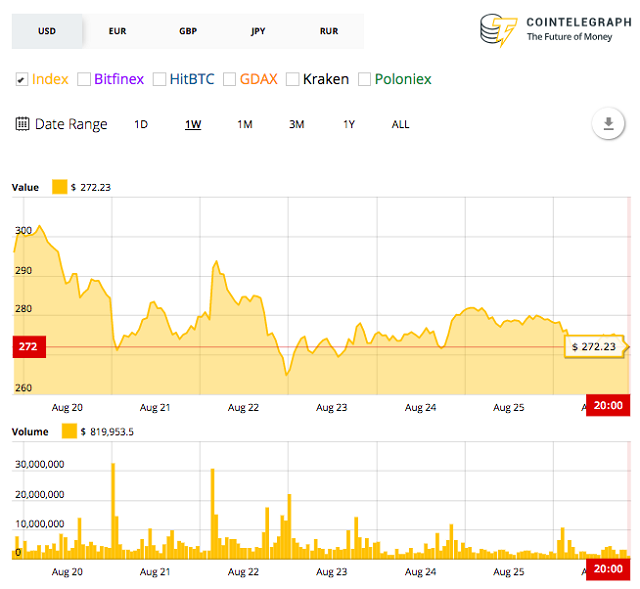Select the EUR currency tab

click(117, 31)
